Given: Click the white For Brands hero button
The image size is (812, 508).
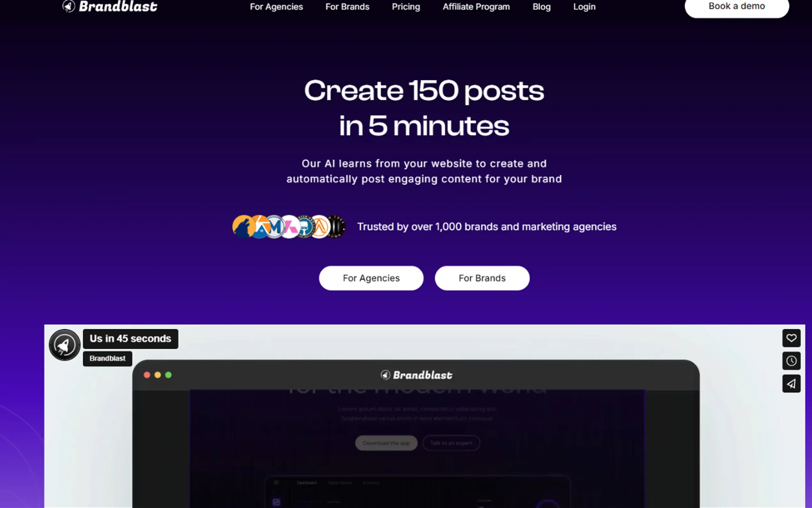Looking at the screenshot, I should (x=482, y=278).
